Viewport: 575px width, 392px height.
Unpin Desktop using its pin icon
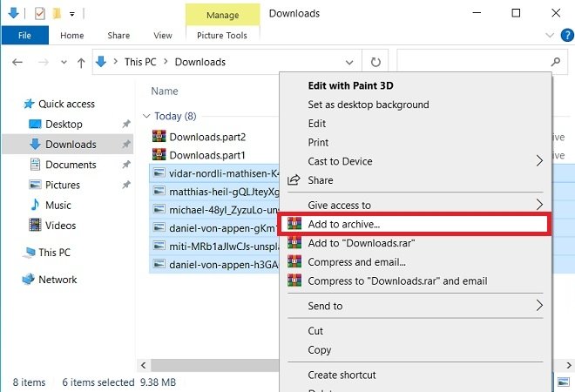(126, 124)
